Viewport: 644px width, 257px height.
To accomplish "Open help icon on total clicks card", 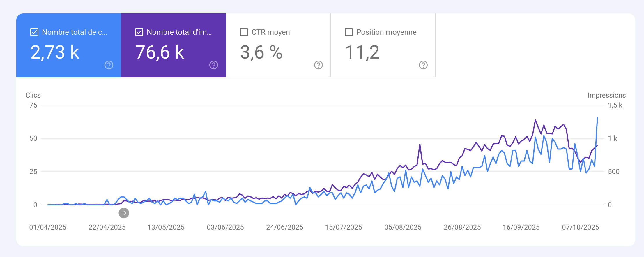I will 109,65.
